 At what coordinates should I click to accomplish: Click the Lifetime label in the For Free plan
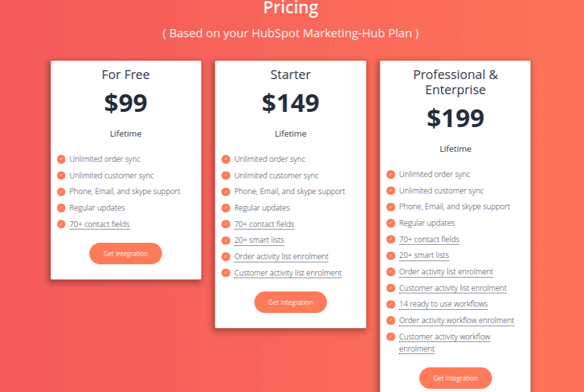click(125, 133)
